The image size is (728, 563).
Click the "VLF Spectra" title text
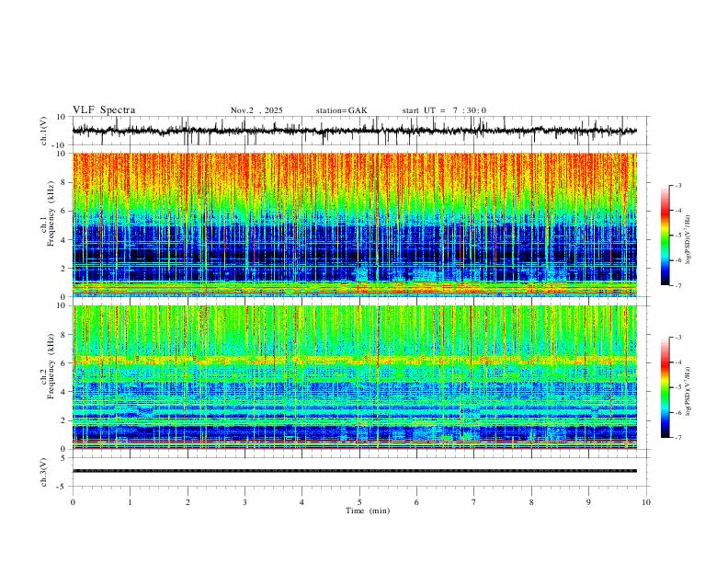104,110
